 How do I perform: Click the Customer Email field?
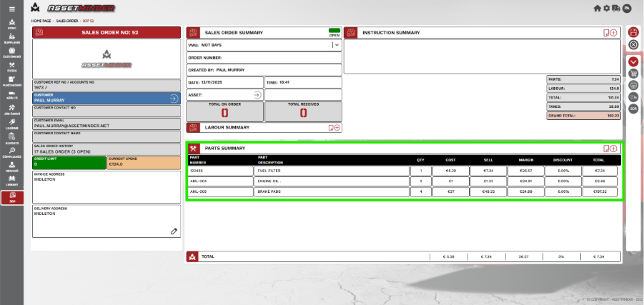(x=106, y=124)
